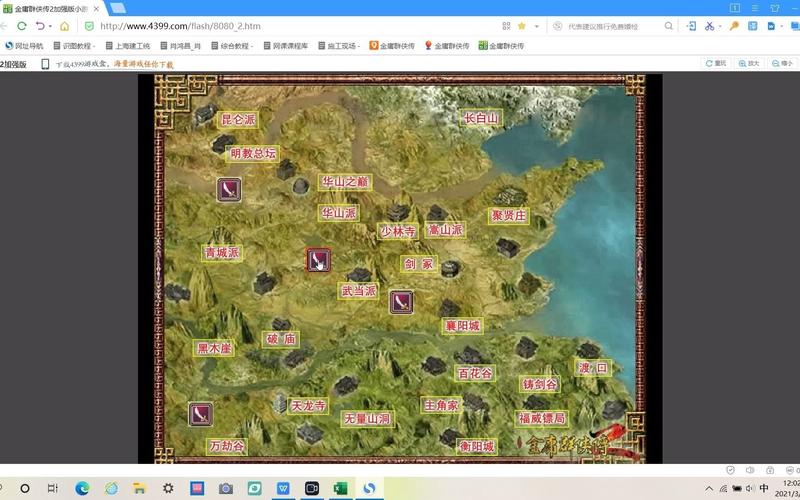This screenshot has height=500, width=800.
Task: Click the dagger icon right of 武当派
Action: (x=401, y=302)
